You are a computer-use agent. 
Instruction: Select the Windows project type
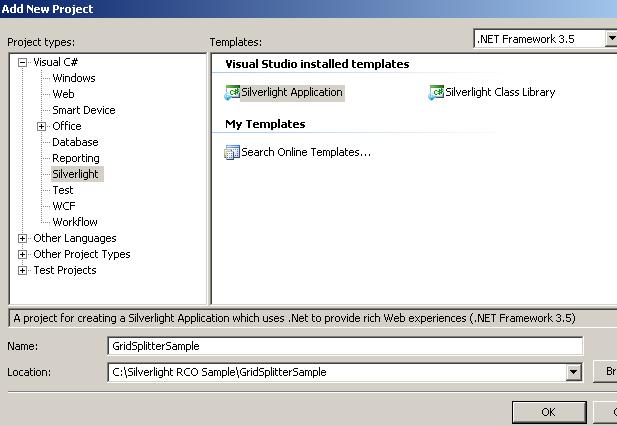pos(74,78)
